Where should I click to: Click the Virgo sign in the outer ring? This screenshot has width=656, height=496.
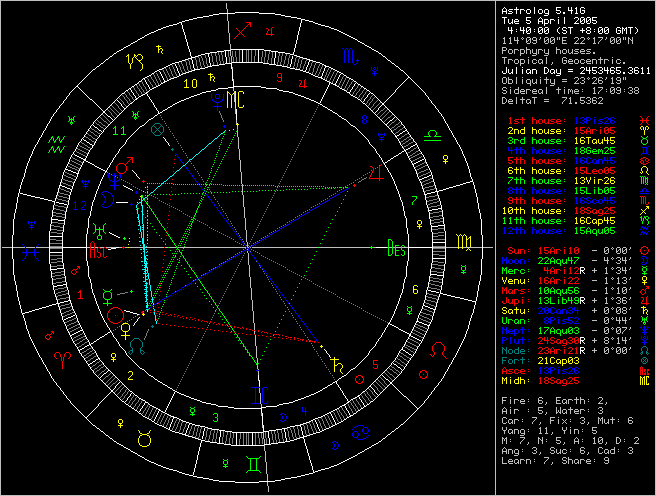(x=465, y=244)
